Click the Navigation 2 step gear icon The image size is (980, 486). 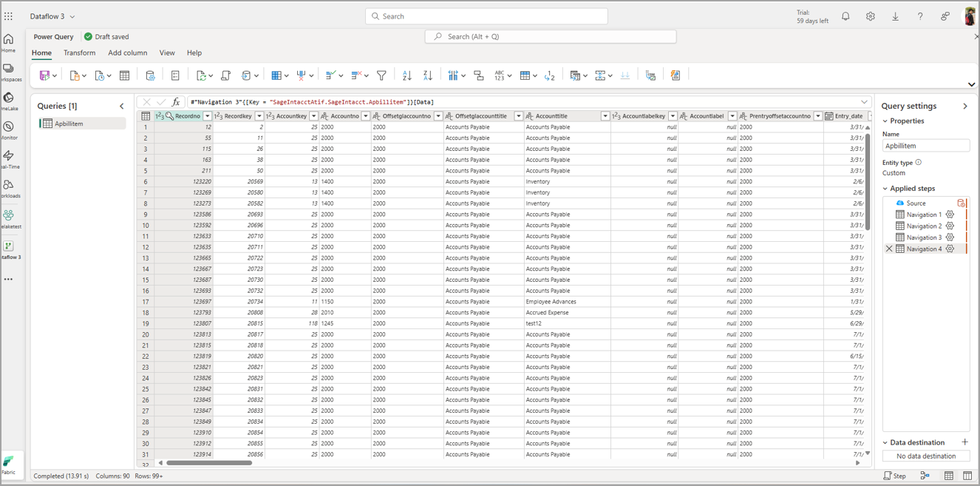pos(950,226)
